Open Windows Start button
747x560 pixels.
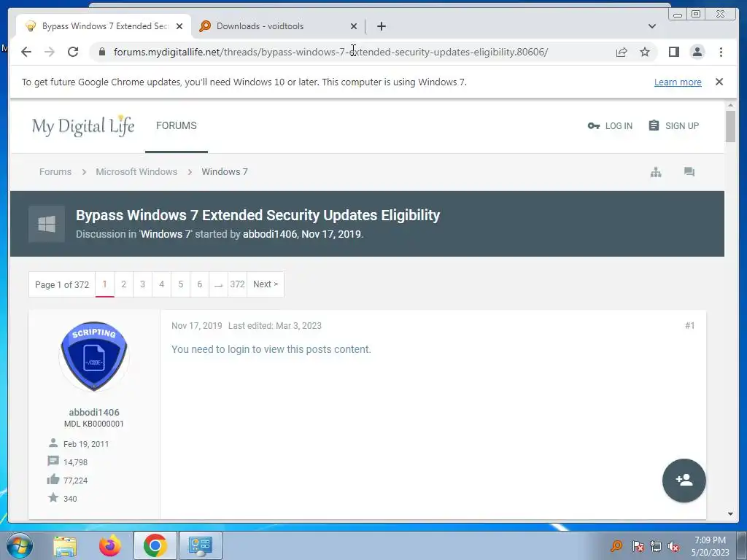click(x=19, y=545)
